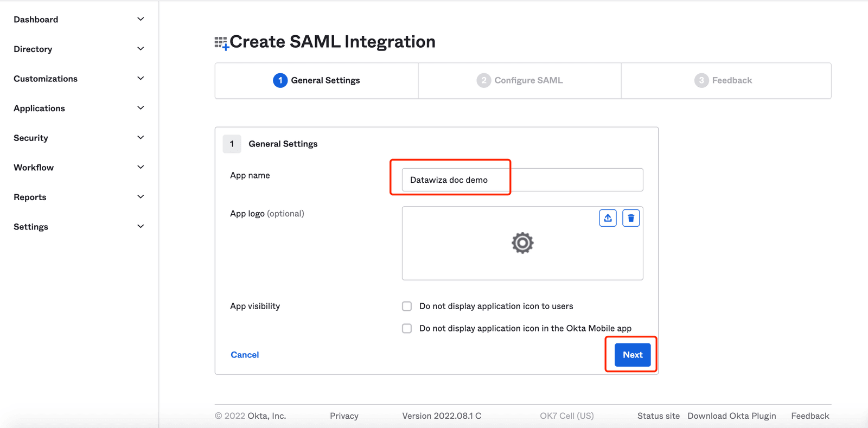
Task: Enable do not display icon to users
Action: coord(407,306)
